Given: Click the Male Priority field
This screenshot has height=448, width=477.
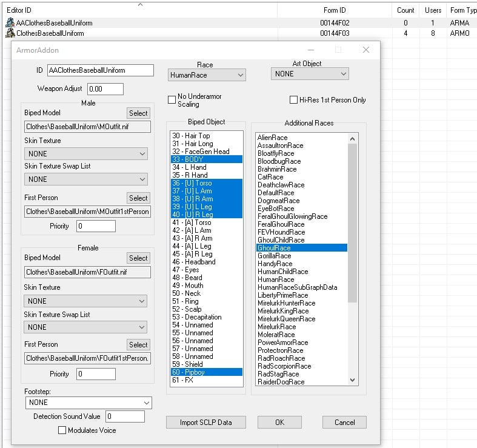Looking at the screenshot, I should [96, 226].
